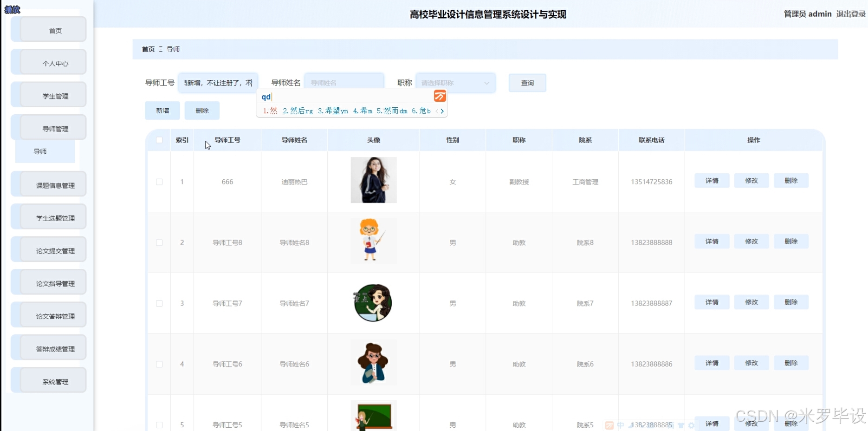Viewport: 868px width, 431px height.
Task: Open avatar image in 导师姓名6 row
Action: tap(374, 363)
